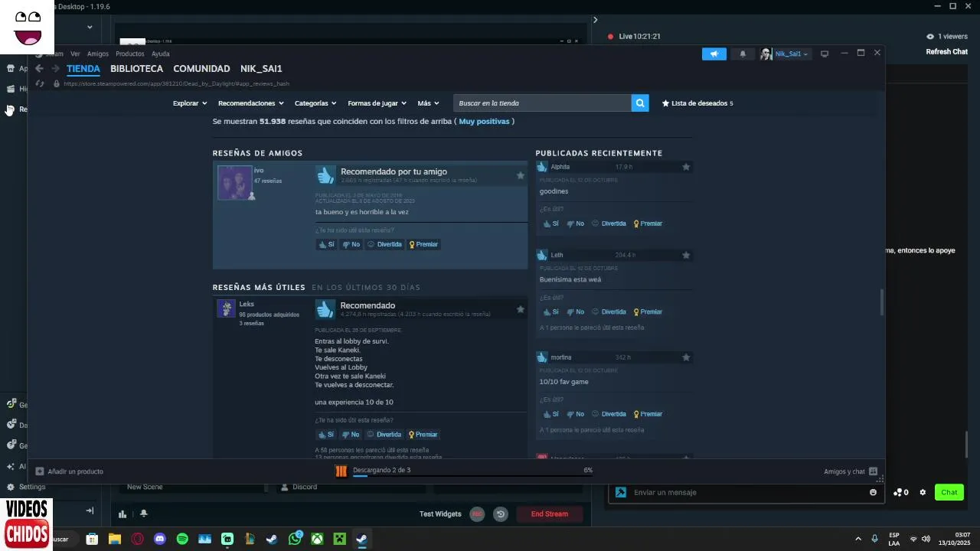This screenshot has height=551, width=980.
Task: Click End Stream in the streaming app
Action: (550, 514)
